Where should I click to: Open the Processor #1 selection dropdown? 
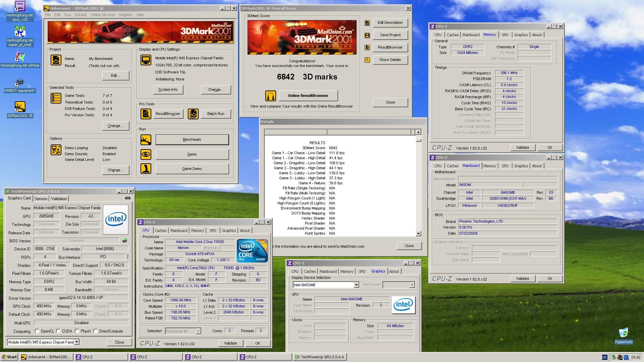click(x=198, y=331)
